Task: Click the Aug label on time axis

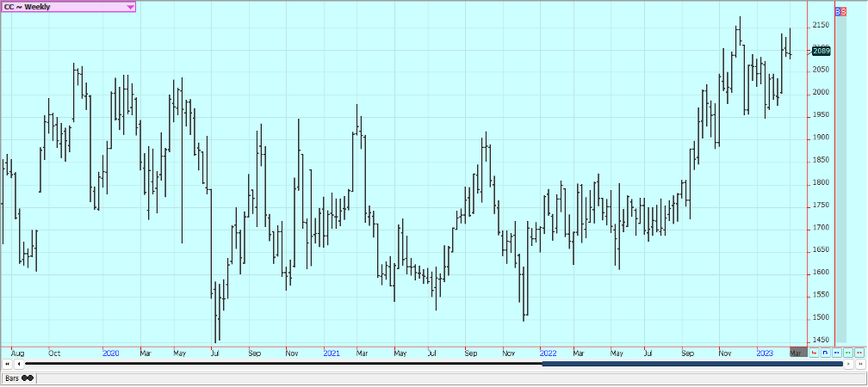Action: pos(18,353)
